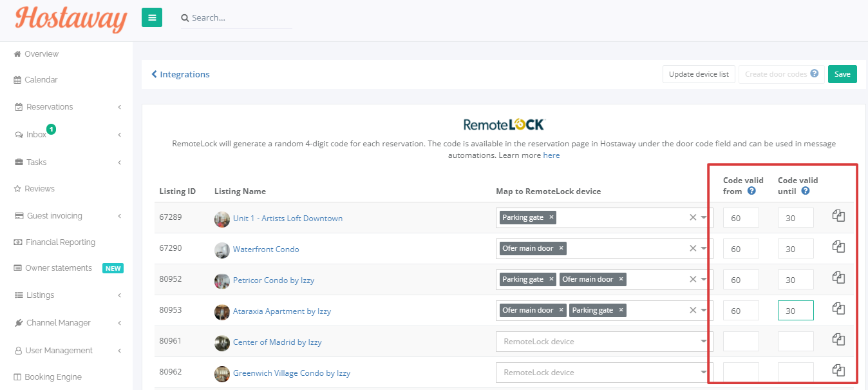Remove Ofer main door tag in Petricor Condo row
The height and width of the screenshot is (390, 868).
coord(621,279)
